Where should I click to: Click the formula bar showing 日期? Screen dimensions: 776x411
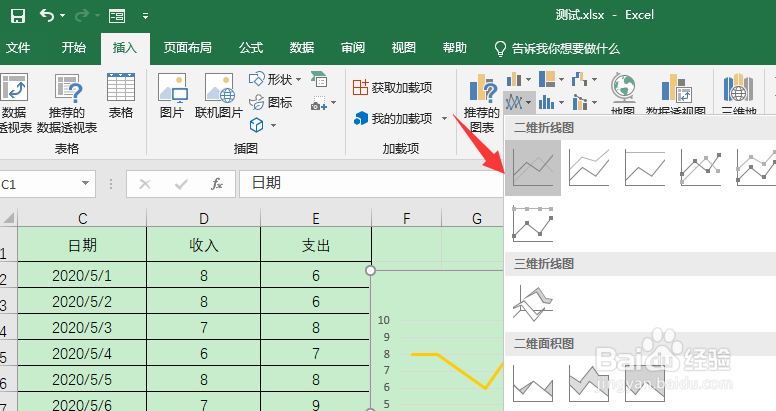(371, 184)
